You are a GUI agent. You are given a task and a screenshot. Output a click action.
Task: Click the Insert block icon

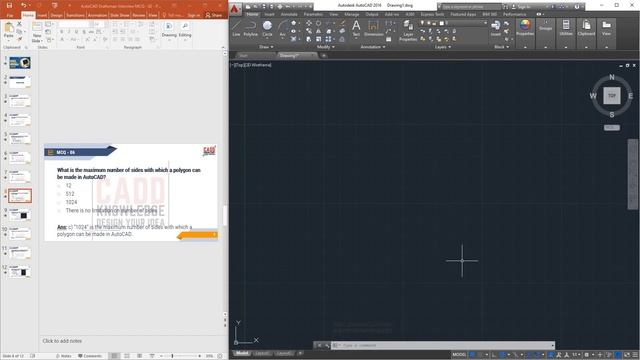coord(496,29)
